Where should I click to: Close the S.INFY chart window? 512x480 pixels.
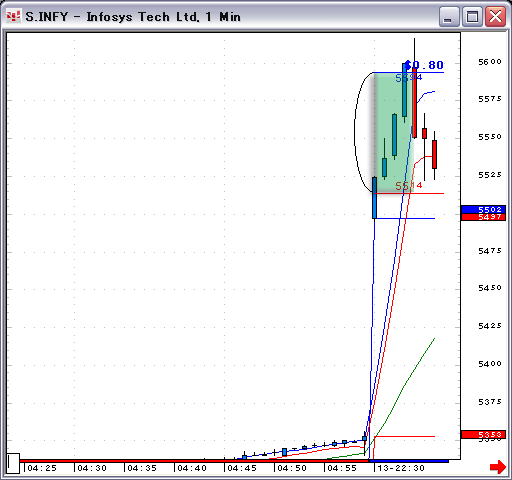point(495,16)
